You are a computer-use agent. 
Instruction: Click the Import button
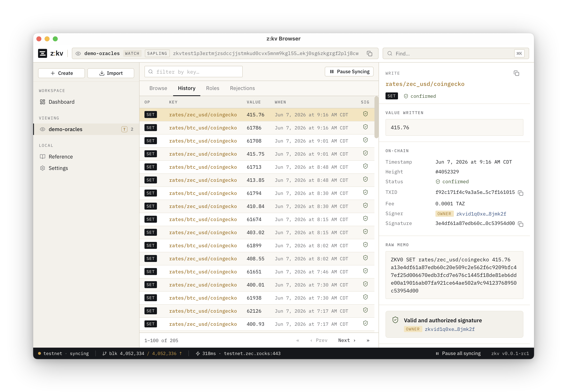click(111, 73)
